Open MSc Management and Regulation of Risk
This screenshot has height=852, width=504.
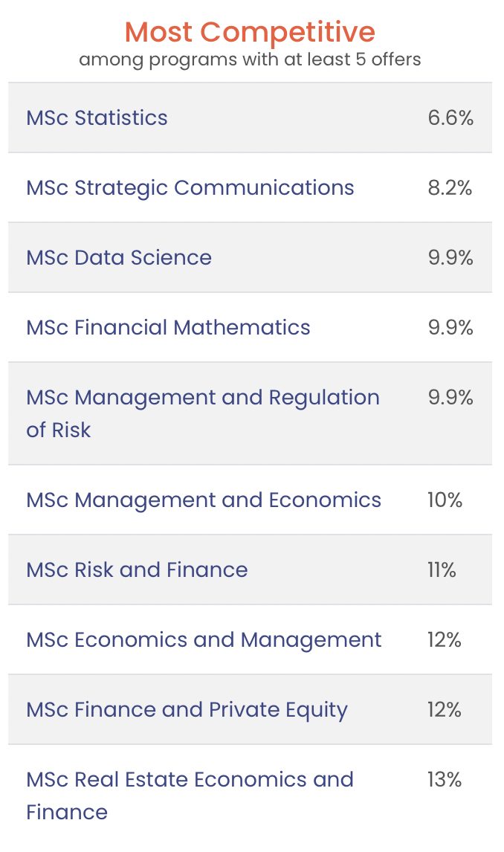pyautogui.click(x=203, y=413)
